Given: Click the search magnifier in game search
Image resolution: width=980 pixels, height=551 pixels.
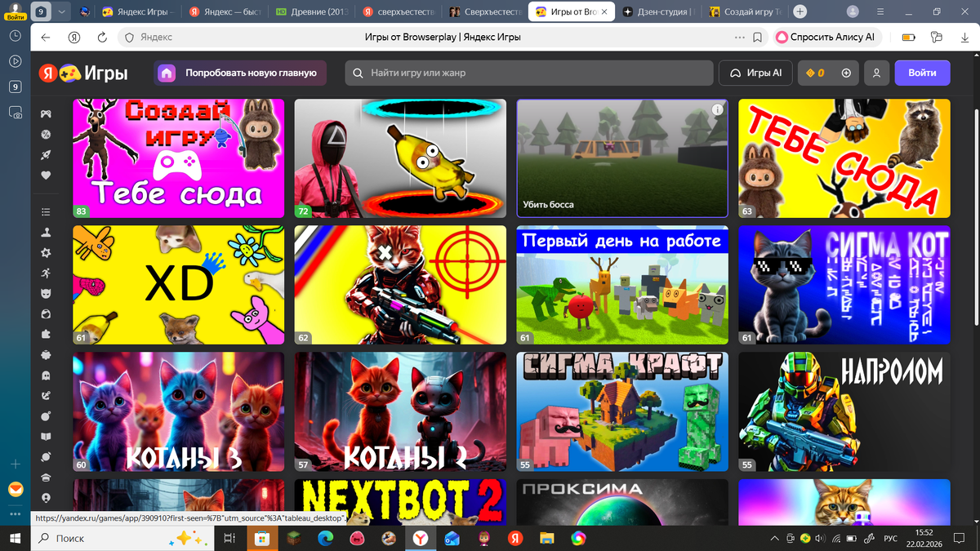Looking at the screenshot, I should click(x=358, y=73).
